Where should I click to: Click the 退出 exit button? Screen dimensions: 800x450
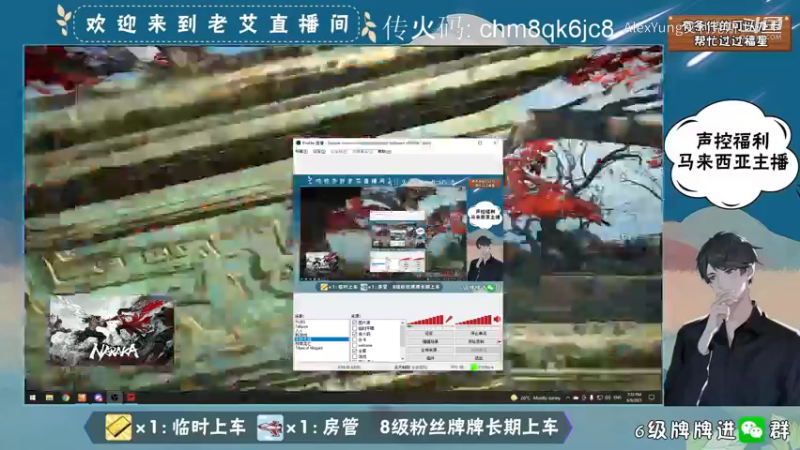(x=478, y=358)
